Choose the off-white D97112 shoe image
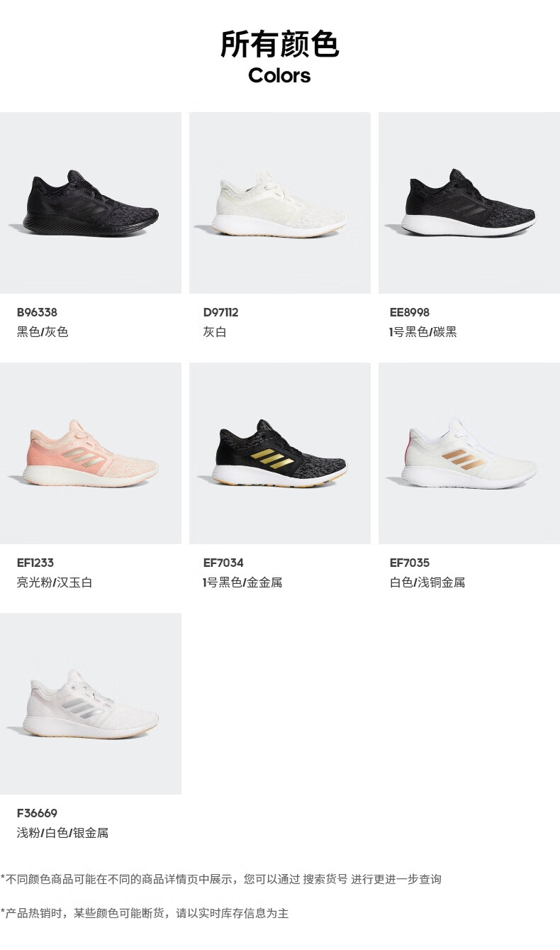This screenshot has height=950, width=560. 280,203
